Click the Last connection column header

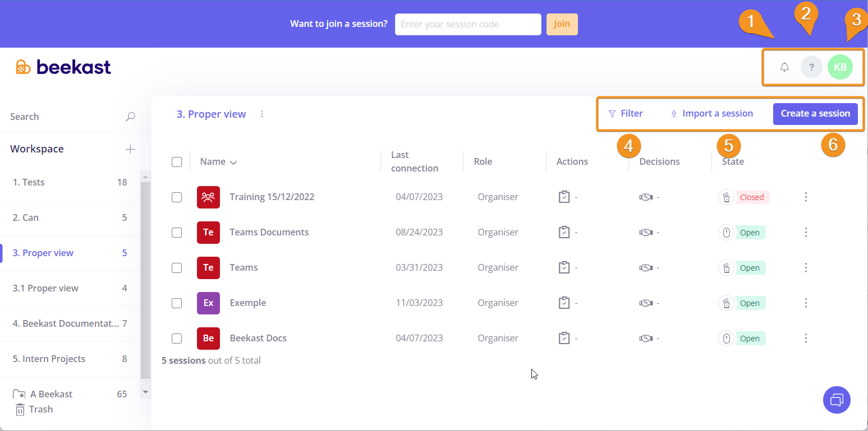click(x=415, y=161)
